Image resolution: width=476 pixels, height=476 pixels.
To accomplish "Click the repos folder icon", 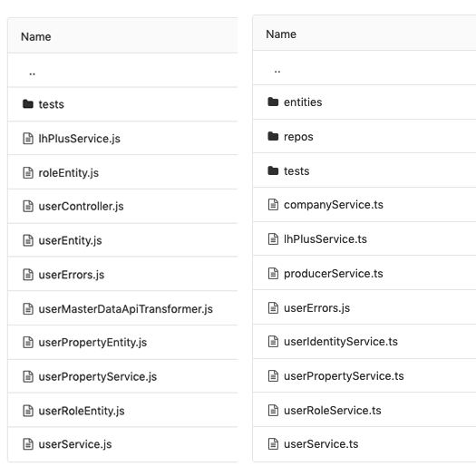I will [273, 136].
